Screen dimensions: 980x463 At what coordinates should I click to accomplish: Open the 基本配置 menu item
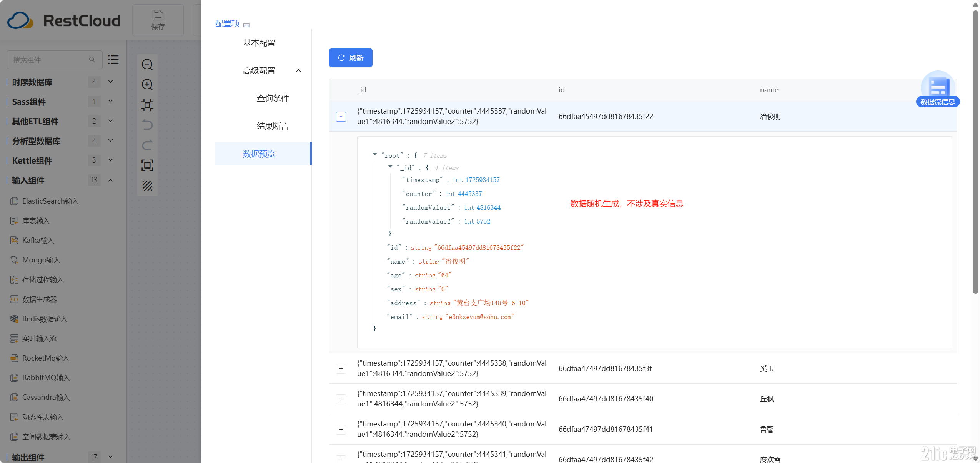259,43
